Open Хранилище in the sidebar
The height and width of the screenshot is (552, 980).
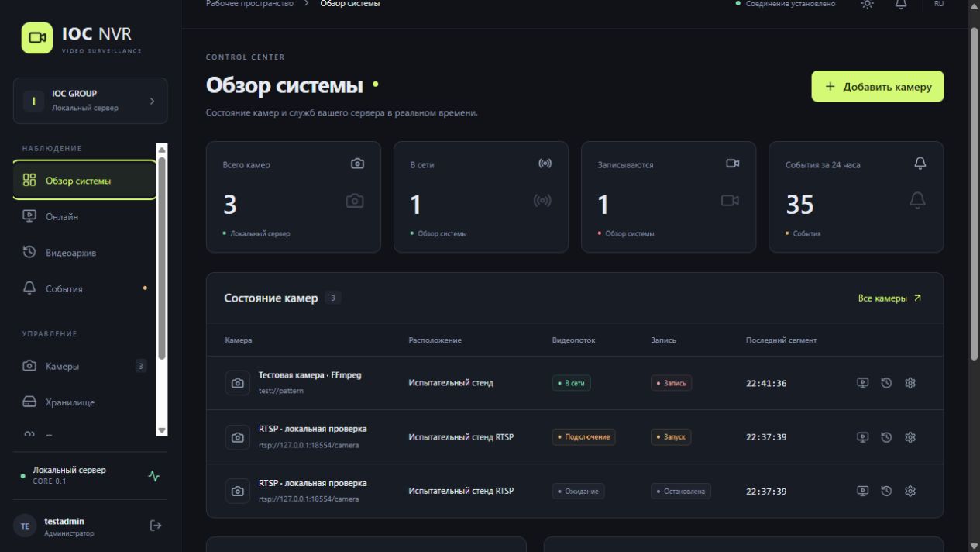click(x=85, y=402)
